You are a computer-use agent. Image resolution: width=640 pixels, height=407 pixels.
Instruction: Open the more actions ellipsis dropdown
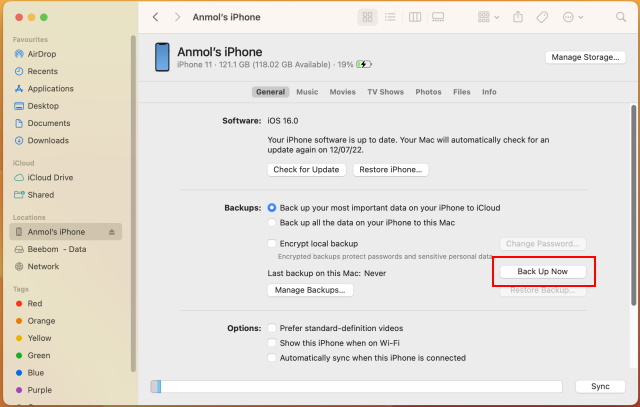click(x=574, y=18)
